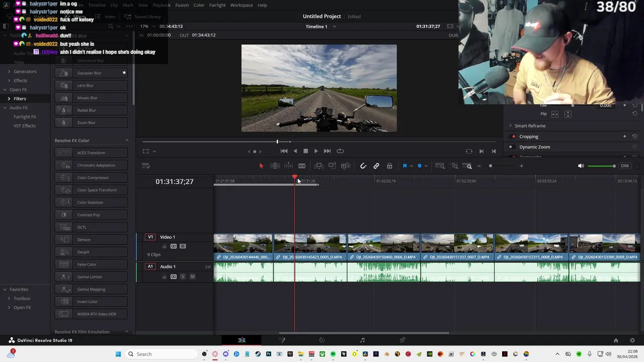Image resolution: width=644 pixels, height=362 pixels.
Task: Open the flag color dropdown arrow
Action: 411,166
